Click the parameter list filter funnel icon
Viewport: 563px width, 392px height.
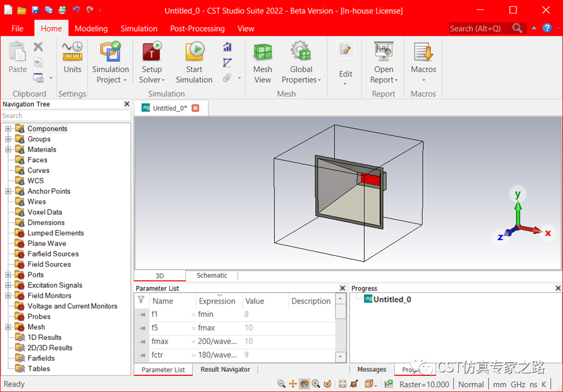(x=141, y=300)
